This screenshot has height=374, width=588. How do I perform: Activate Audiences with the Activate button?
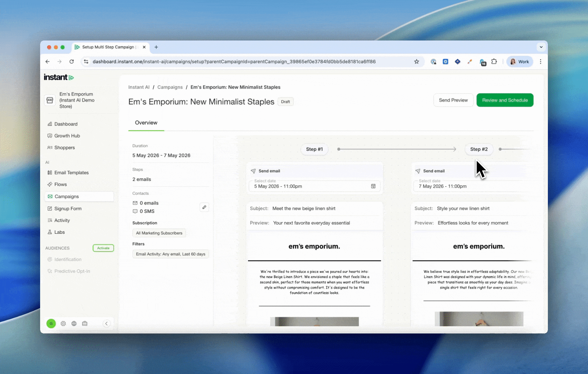(103, 248)
